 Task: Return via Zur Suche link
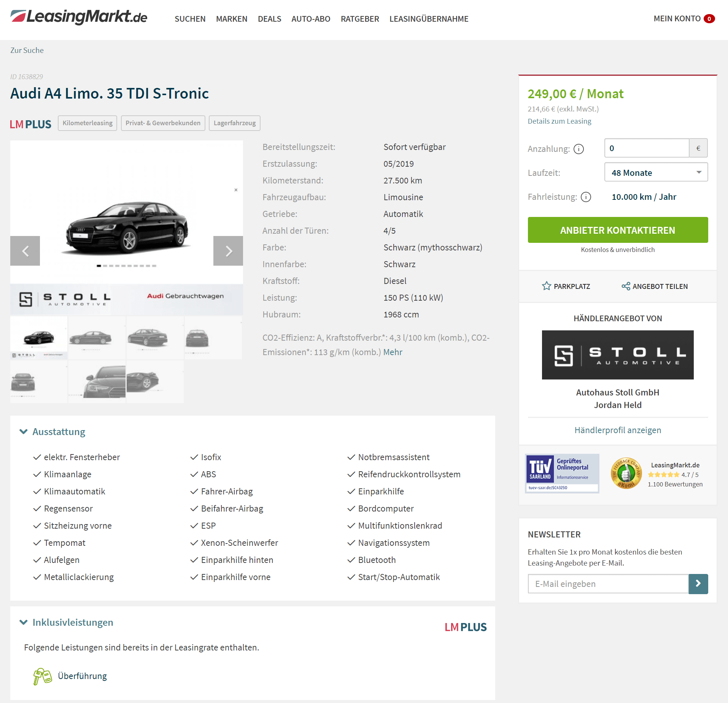tap(27, 50)
